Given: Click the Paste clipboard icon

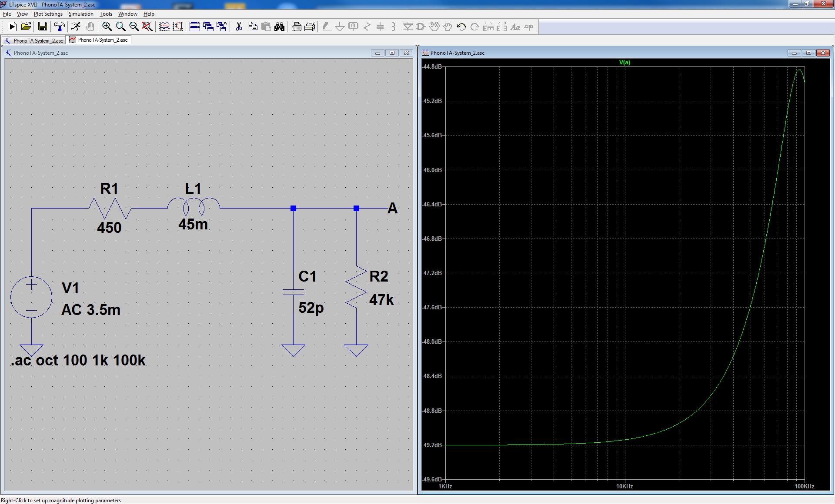Looking at the screenshot, I should pyautogui.click(x=266, y=27).
